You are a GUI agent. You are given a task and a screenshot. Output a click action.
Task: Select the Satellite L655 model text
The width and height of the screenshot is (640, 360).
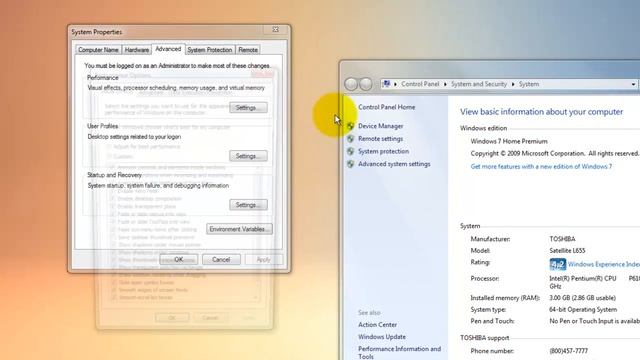click(x=567, y=251)
